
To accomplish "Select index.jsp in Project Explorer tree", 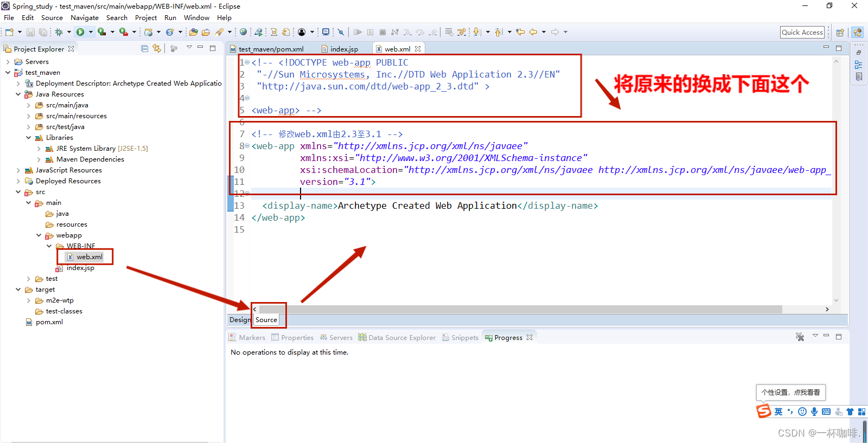I will pos(75,267).
